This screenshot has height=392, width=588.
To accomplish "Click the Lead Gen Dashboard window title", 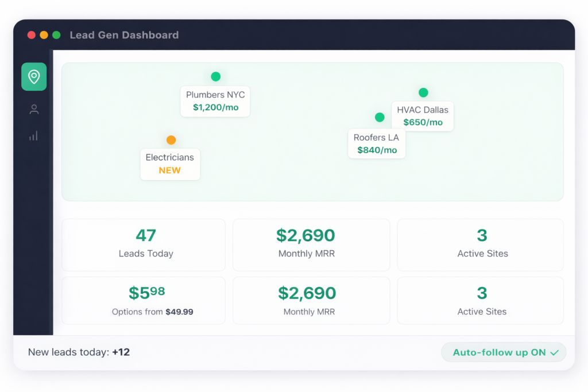I will point(124,35).
